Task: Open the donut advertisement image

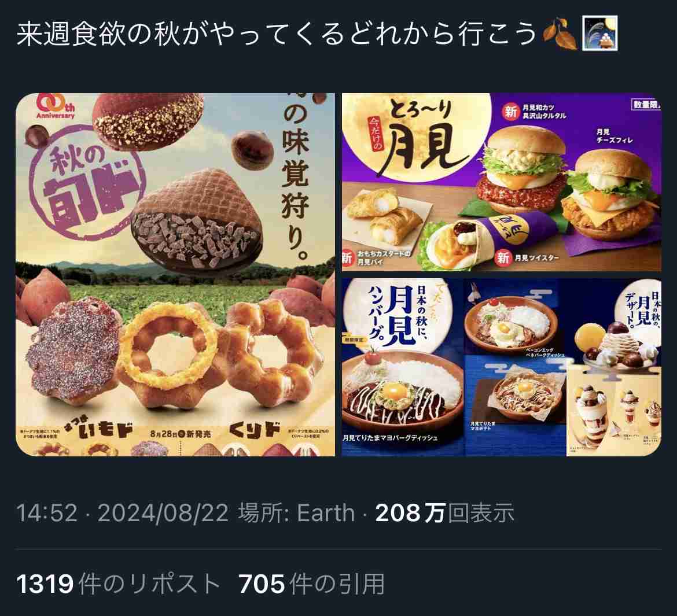Action: pos(175,275)
